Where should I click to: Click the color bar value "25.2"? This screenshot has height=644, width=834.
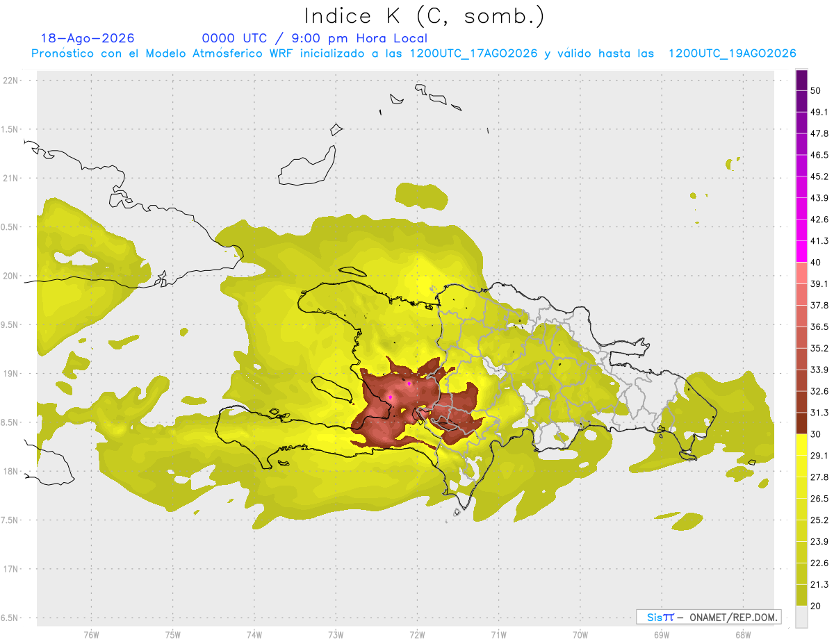tap(819, 520)
